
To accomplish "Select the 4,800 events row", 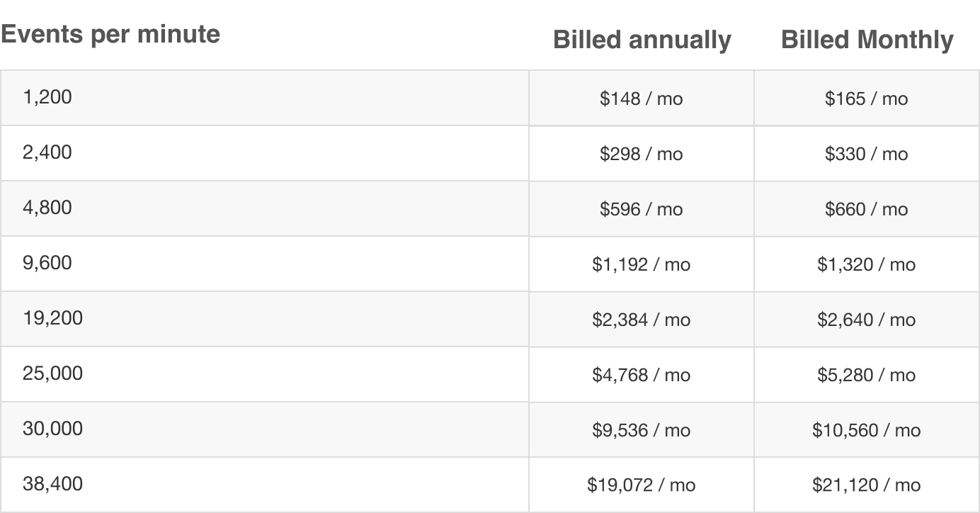I will 490,208.
